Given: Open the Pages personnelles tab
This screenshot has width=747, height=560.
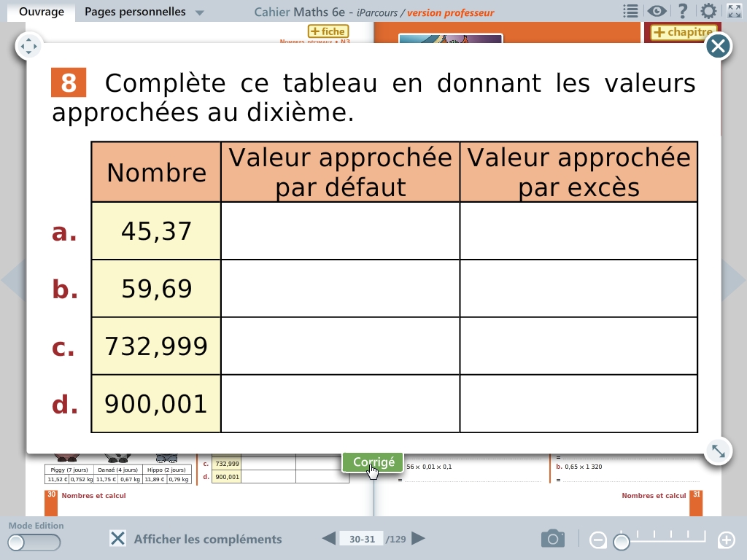Looking at the screenshot, I should point(135,12).
